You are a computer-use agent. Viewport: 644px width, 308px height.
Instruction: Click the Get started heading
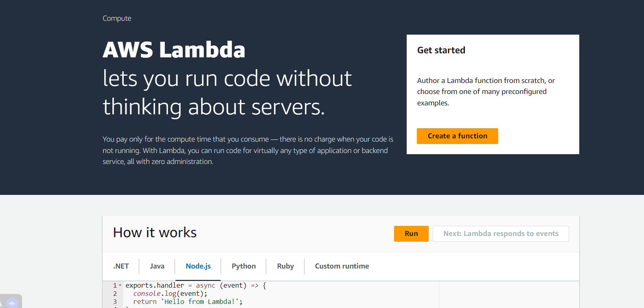click(x=441, y=50)
